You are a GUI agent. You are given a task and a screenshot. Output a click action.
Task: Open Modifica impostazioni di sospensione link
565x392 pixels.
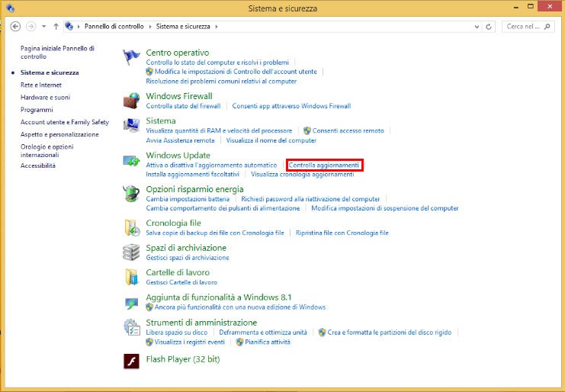(385, 208)
